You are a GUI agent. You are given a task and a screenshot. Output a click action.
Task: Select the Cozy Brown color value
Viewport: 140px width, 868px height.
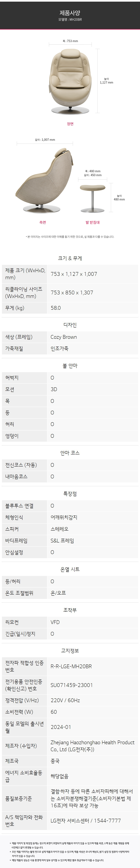pos(64,337)
